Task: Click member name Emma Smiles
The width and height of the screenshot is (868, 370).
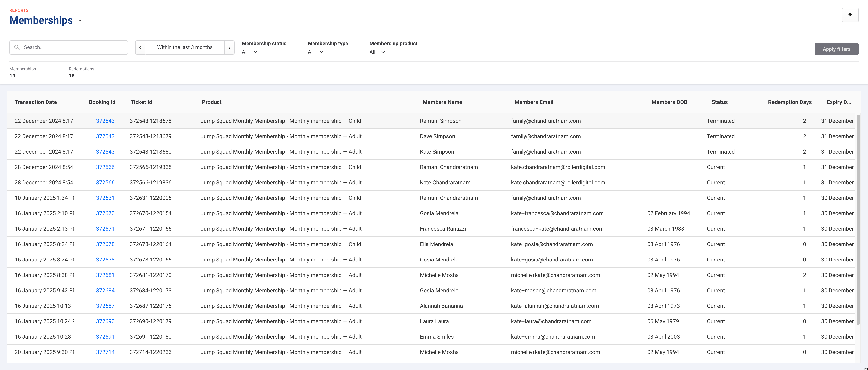Action: [437, 337]
